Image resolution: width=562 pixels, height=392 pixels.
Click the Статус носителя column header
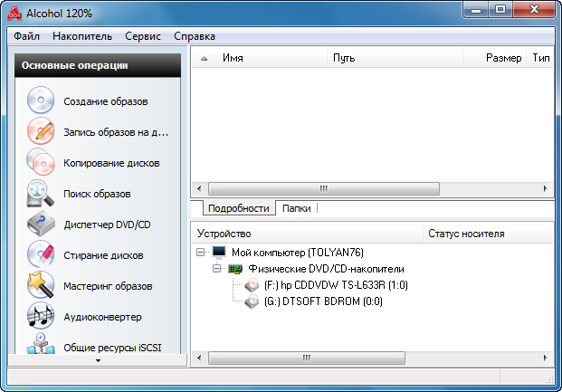pos(489,234)
